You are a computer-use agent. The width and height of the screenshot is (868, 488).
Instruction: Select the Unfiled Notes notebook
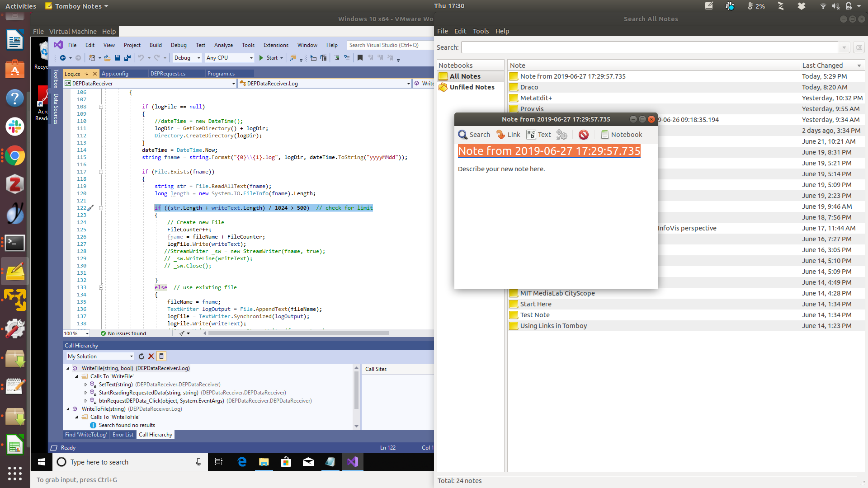(472, 87)
